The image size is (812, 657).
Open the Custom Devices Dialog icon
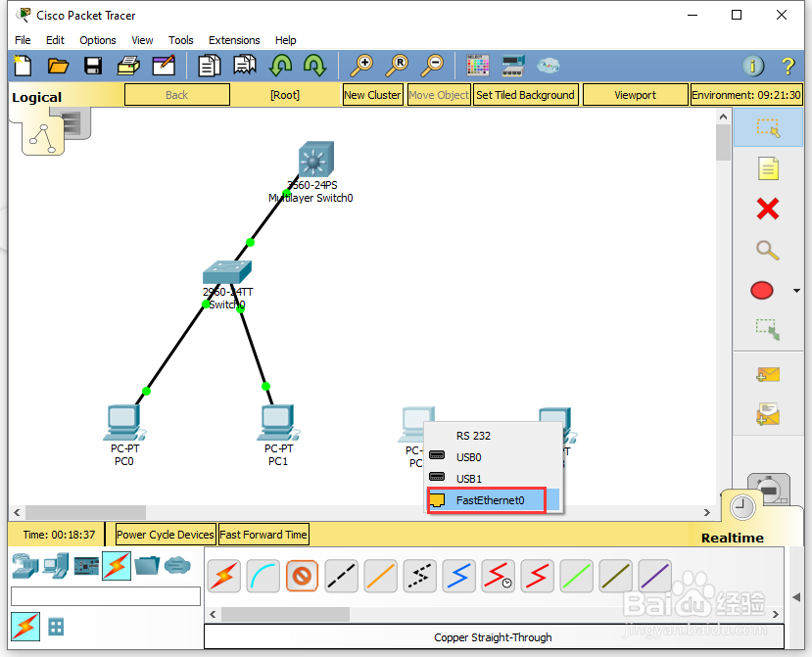pos(512,66)
